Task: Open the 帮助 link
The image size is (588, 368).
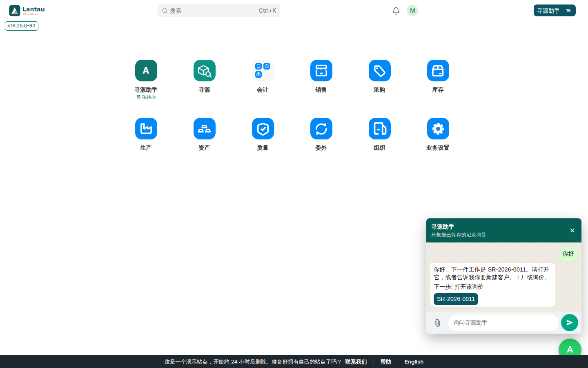Action: coord(386,361)
